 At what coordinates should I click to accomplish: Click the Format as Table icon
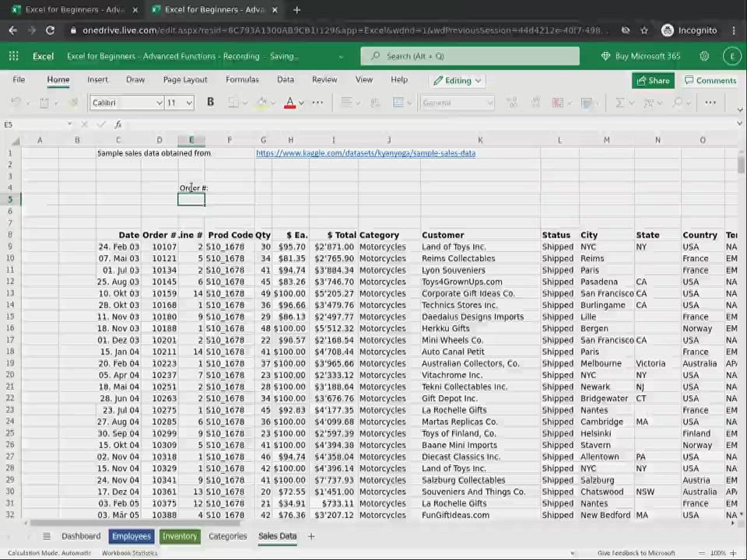(587, 103)
